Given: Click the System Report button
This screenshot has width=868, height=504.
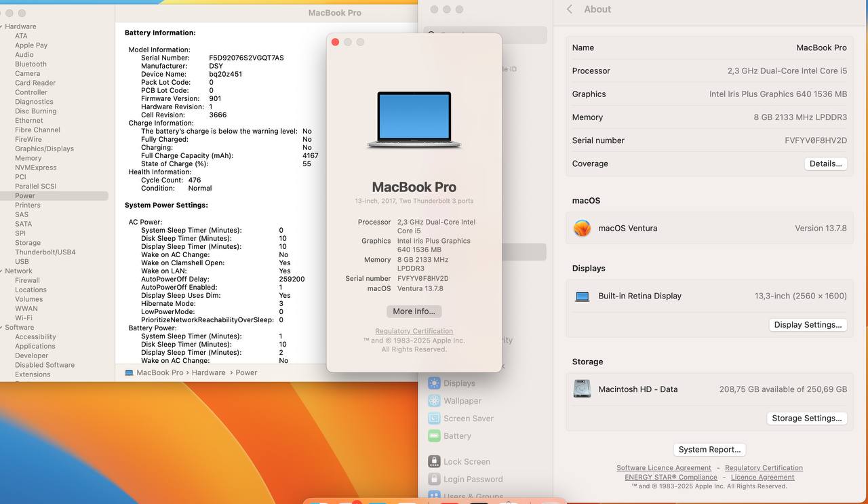Looking at the screenshot, I should point(709,450).
